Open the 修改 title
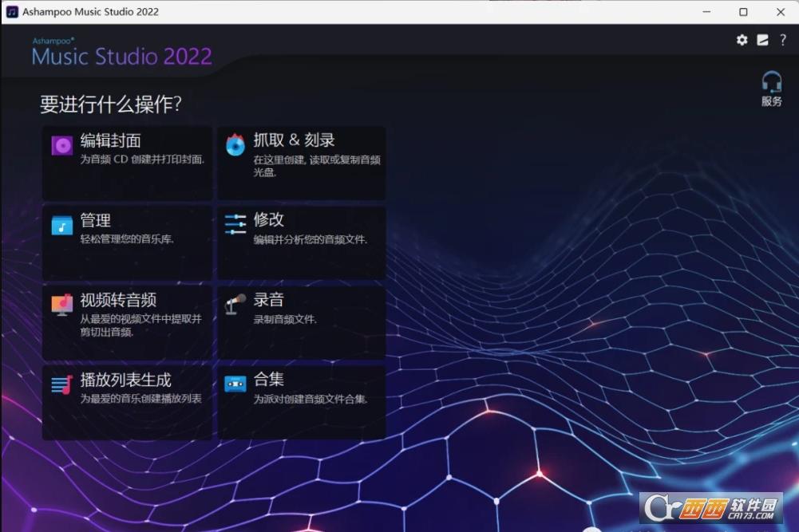Screen dimensions: 799x532 268,219
